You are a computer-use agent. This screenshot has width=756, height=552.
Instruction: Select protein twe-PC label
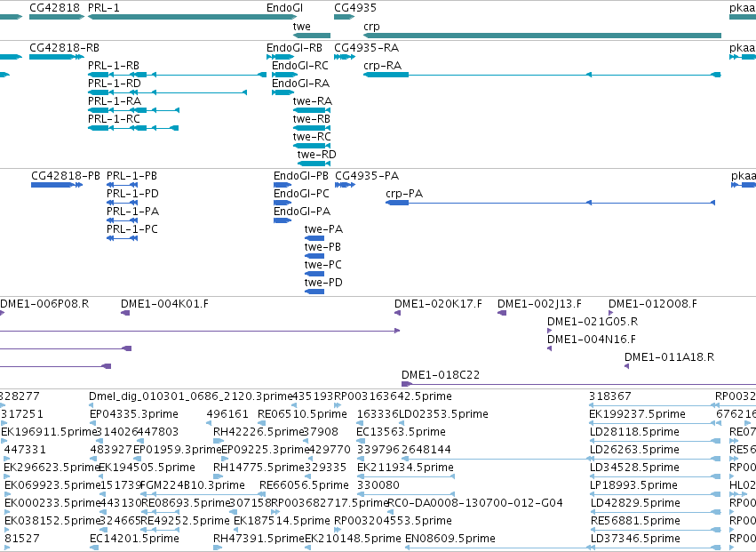[x=323, y=265]
